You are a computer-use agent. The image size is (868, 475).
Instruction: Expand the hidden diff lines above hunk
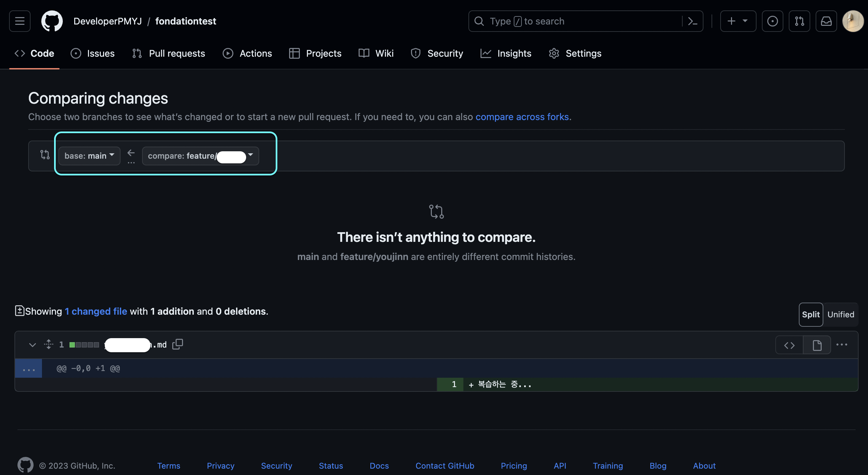pyautogui.click(x=29, y=369)
